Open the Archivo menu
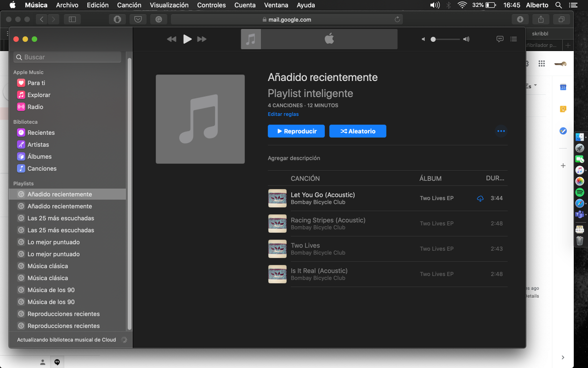 pos(67,5)
